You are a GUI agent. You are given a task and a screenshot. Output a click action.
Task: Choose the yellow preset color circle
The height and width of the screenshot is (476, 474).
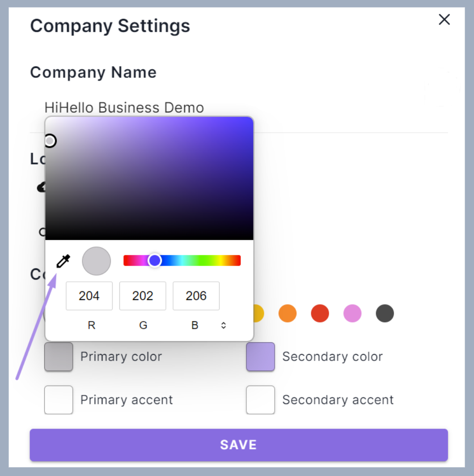coord(258,313)
